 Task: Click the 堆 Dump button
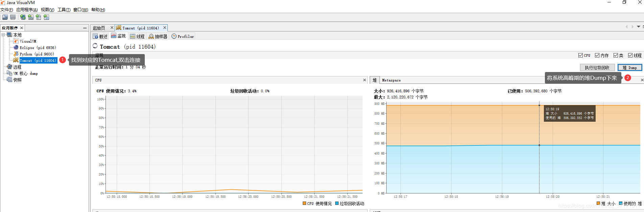[630, 68]
